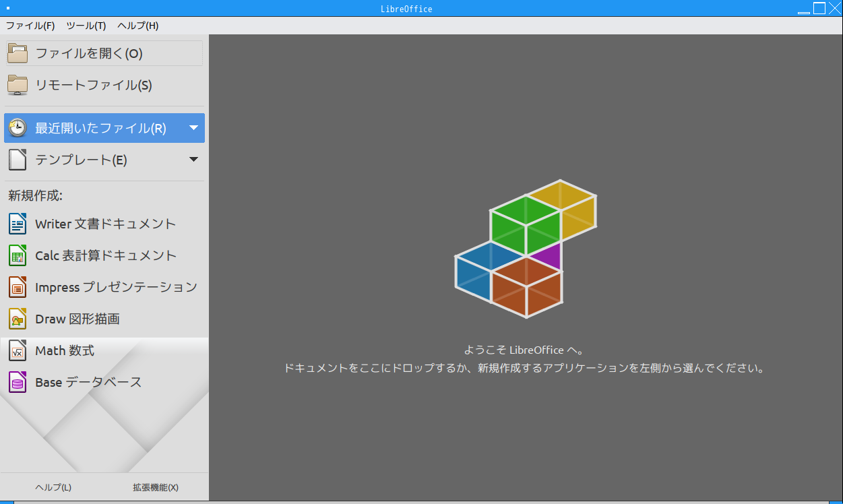
Task: Create a Draw 図形描画
Action: pos(104,319)
